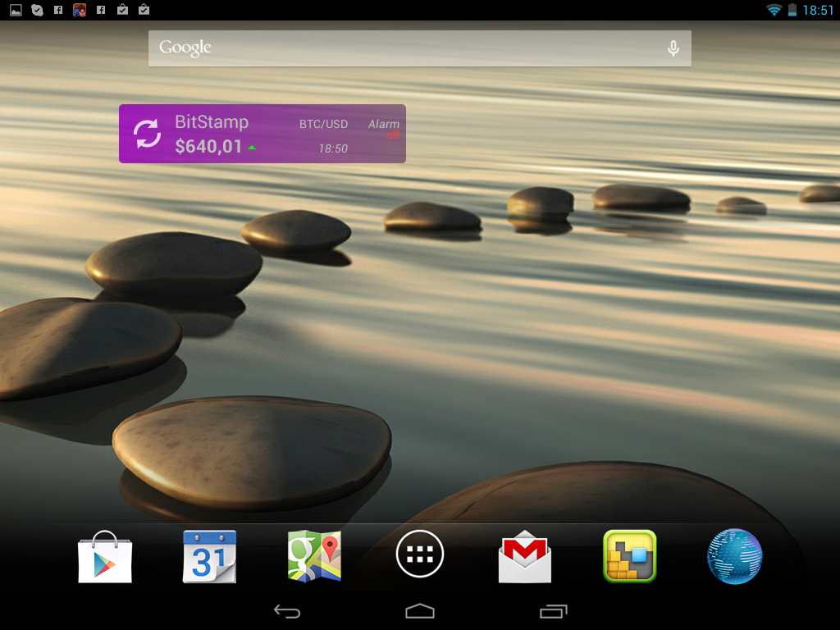The width and height of the screenshot is (840, 630).
Task: Tap the Back navigation button
Action: pos(287,611)
